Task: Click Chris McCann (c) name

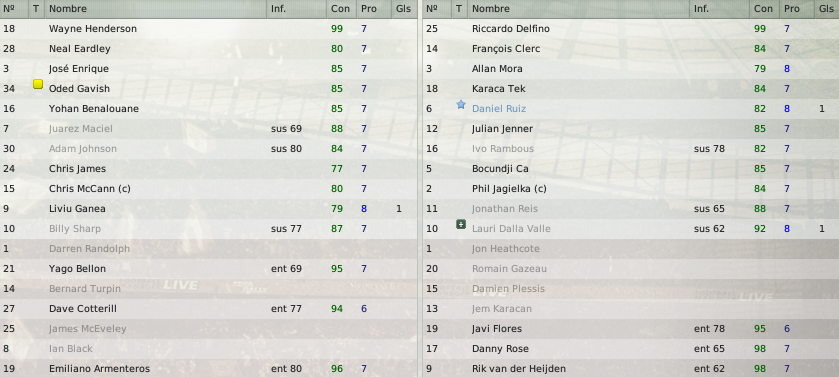Action: 89,188
